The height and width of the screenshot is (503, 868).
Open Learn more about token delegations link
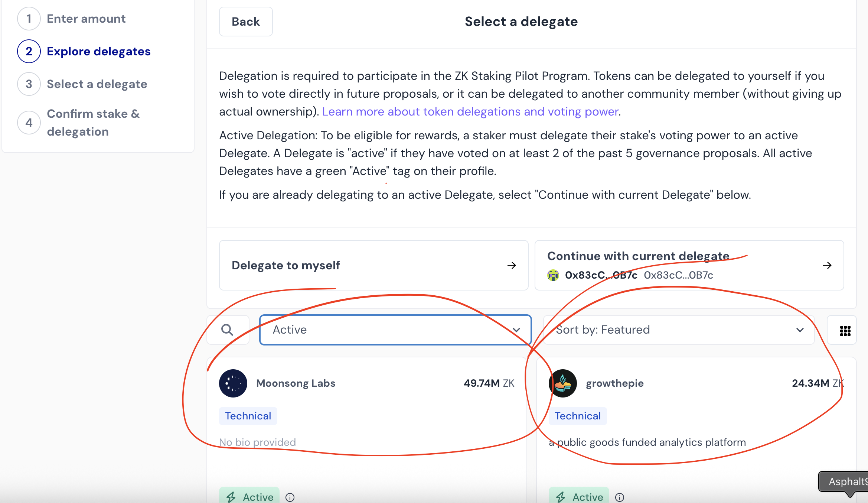[x=470, y=111]
